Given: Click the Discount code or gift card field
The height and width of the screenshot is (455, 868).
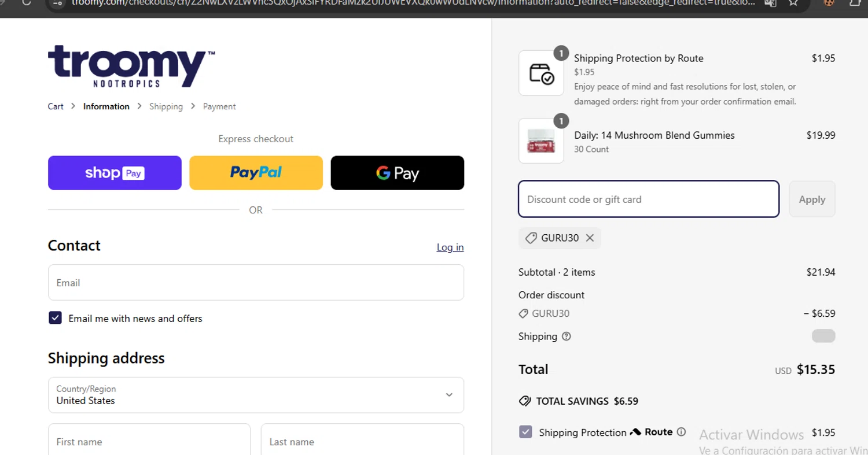Looking at the screenshot, I should (649, 199).
